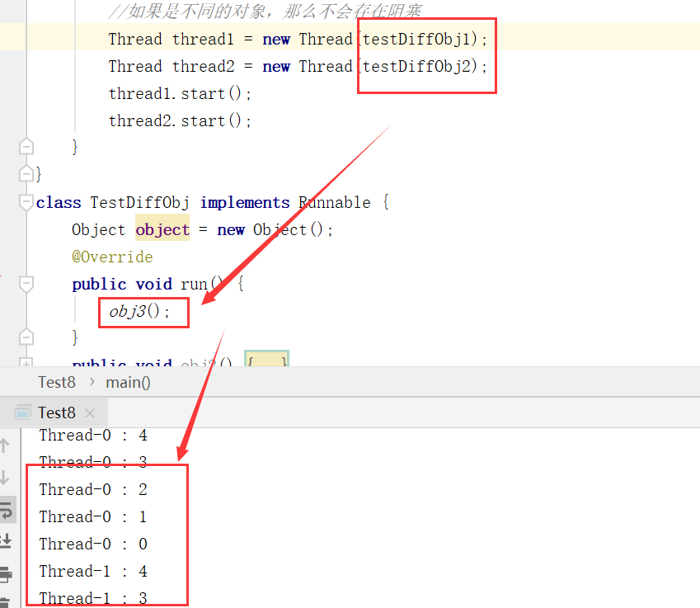The image size is (700, 608).
Task: Click the Chinese comment line
Action: [x=265, y=11]
